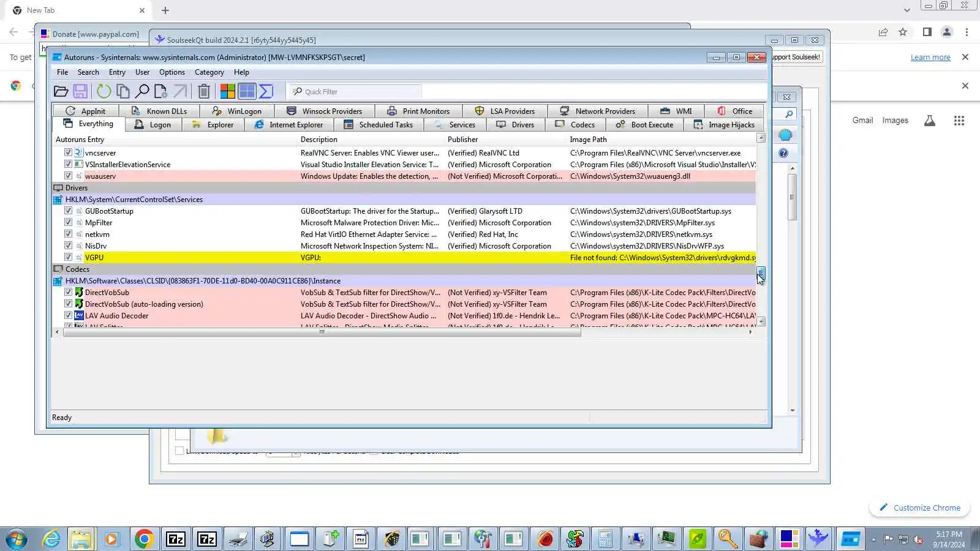Uncheck the wuauserv entry checkbox
Screen dimensions: 980x551
coord(68,176)
